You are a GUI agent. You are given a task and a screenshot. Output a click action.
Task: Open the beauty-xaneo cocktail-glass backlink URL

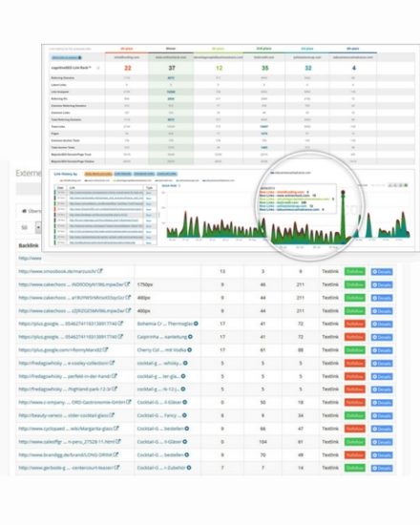63,415
